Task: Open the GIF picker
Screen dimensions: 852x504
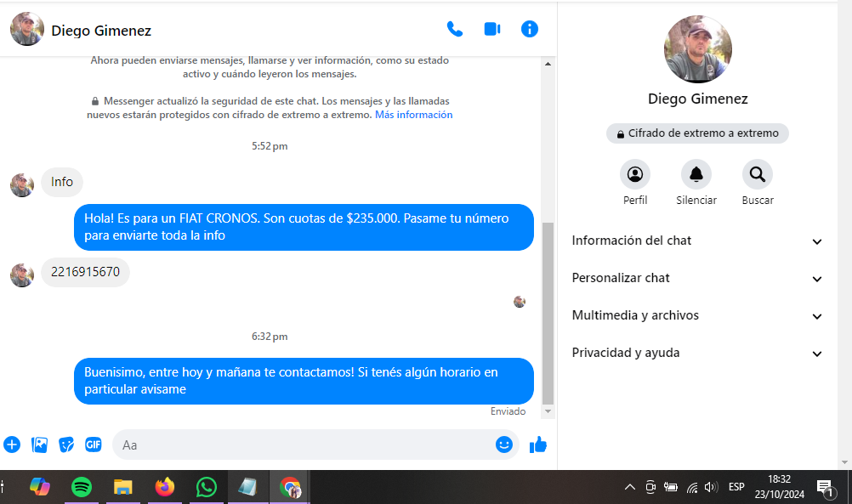Action: click(x=94, y=445)
